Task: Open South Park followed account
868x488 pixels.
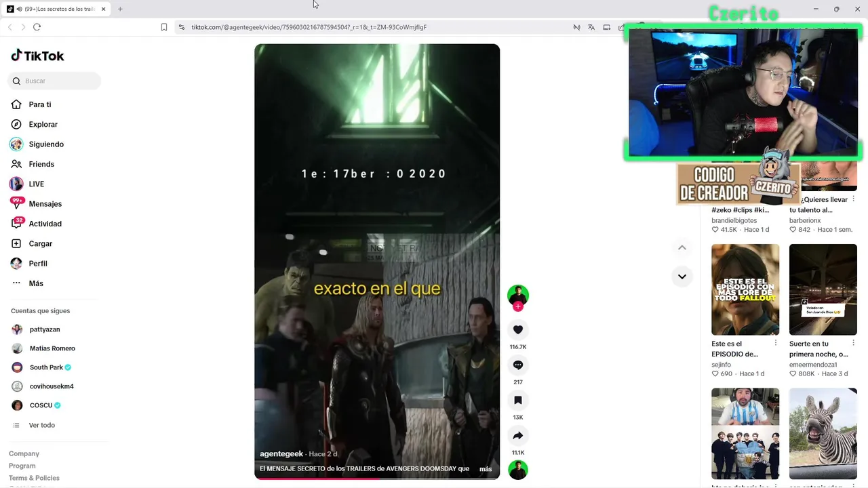Action: pyautogui.click(x=46, y=367)
